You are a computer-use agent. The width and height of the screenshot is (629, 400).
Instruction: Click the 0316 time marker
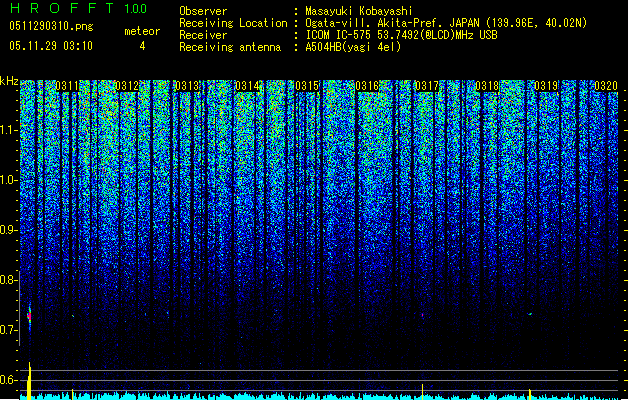[367, 86]
